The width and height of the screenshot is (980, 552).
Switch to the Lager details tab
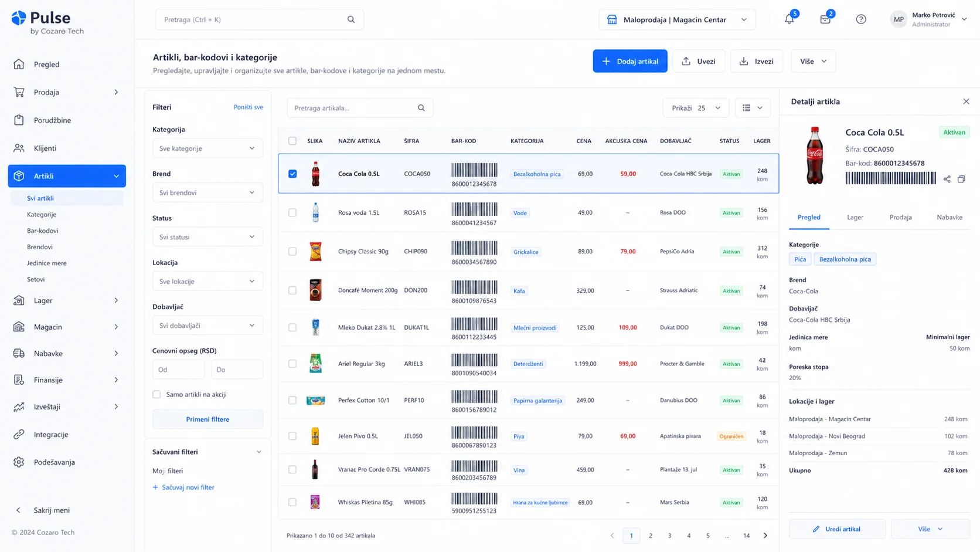pos(855,217)
